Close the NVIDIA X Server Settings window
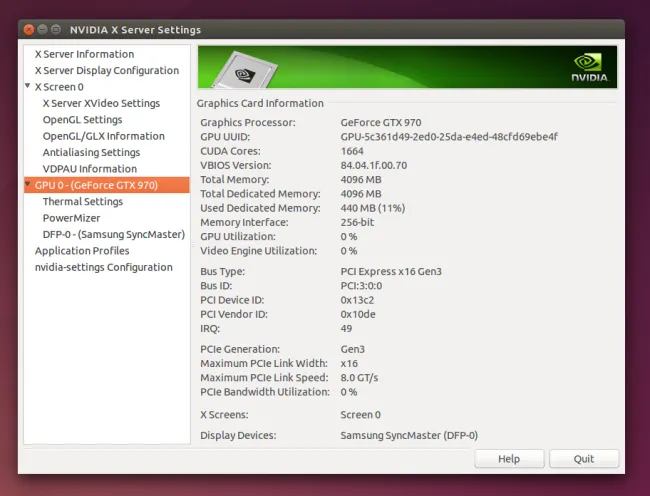The image size is (650, 496). tap(28, 30)
